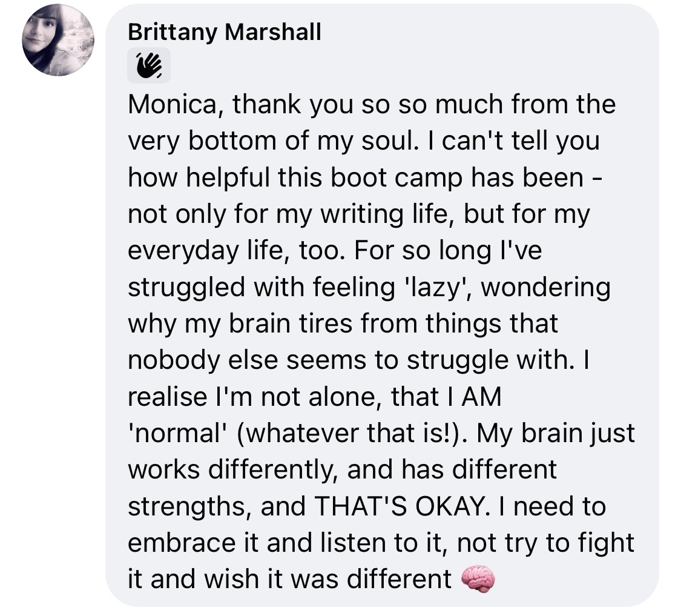Open the Brittany Marshall name link

225,33
